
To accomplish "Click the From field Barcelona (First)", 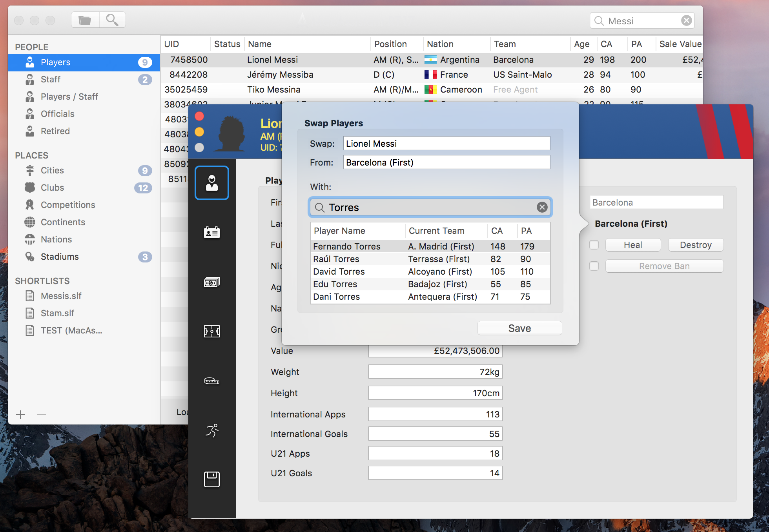I will pyautogui.click(x=446, y=162).
